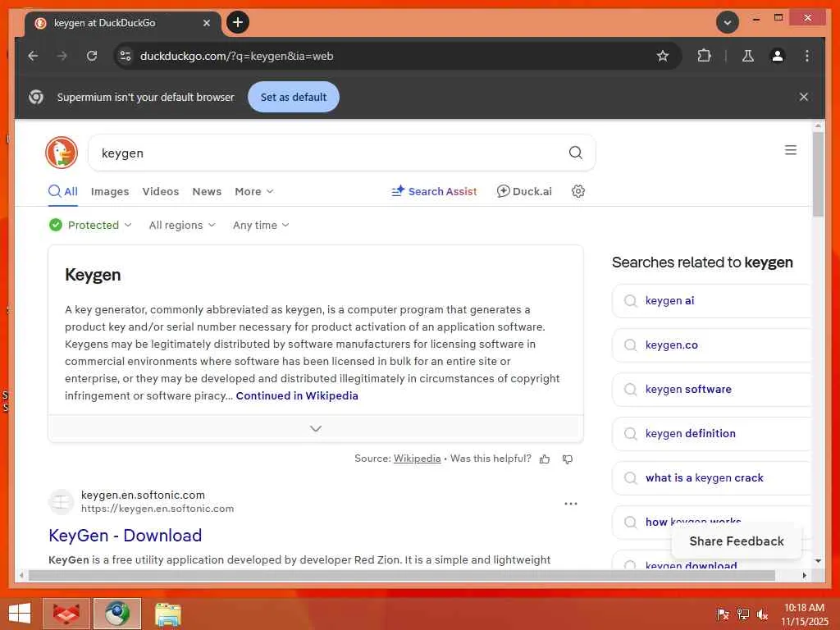This screenshot has width=840, height=630.
Task: Click the Wikipedia source link
Action: point(417,459)
